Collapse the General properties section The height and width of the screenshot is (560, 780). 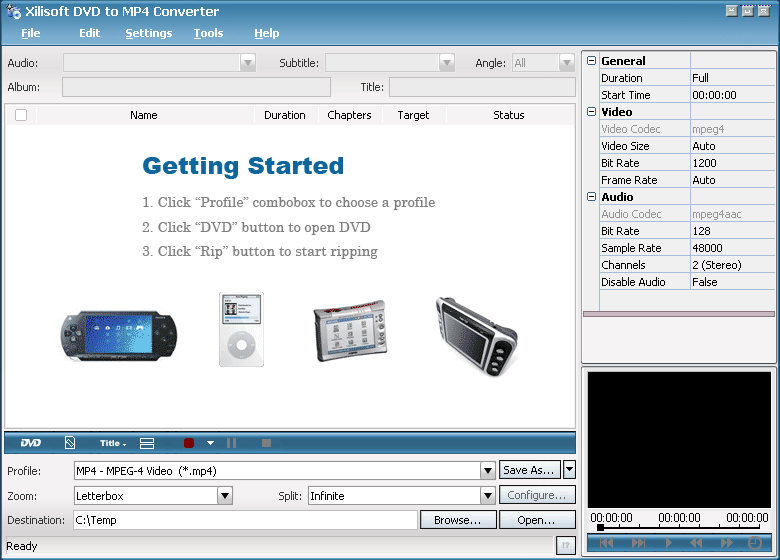[x=591, y=61]
